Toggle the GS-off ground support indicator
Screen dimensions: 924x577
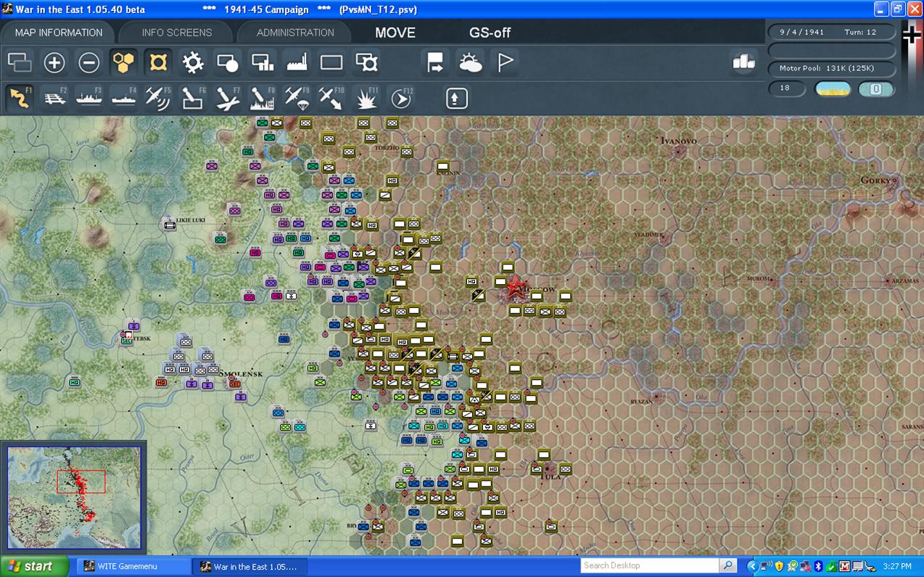pos(490,33)
